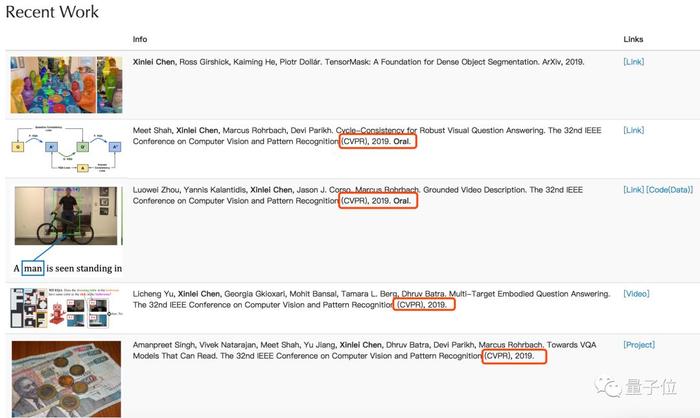The image size is (700, 418).
Task: Click the Recent Work heading
Action: click(52, 12)
